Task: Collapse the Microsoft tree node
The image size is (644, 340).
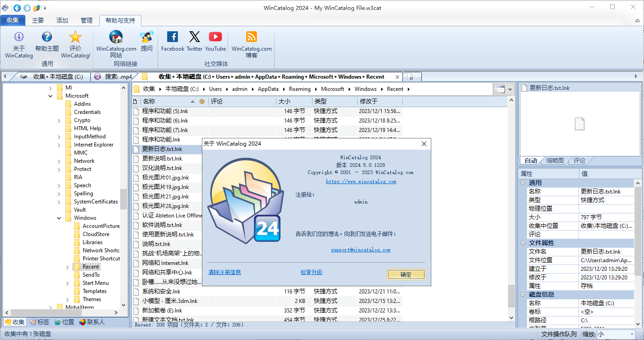Action: pos(51,96)
